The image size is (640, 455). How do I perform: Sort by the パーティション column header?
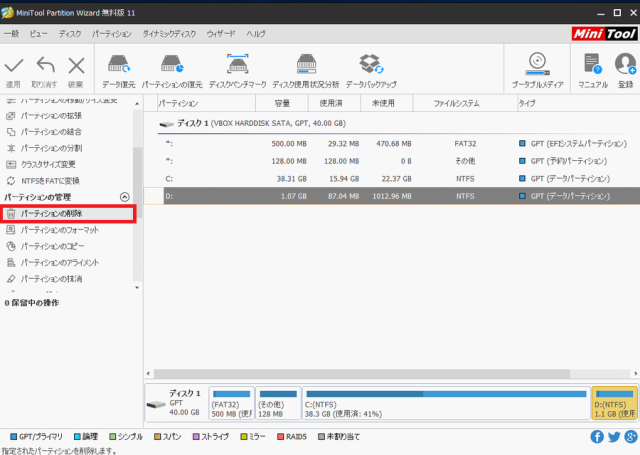pos(207,103)
